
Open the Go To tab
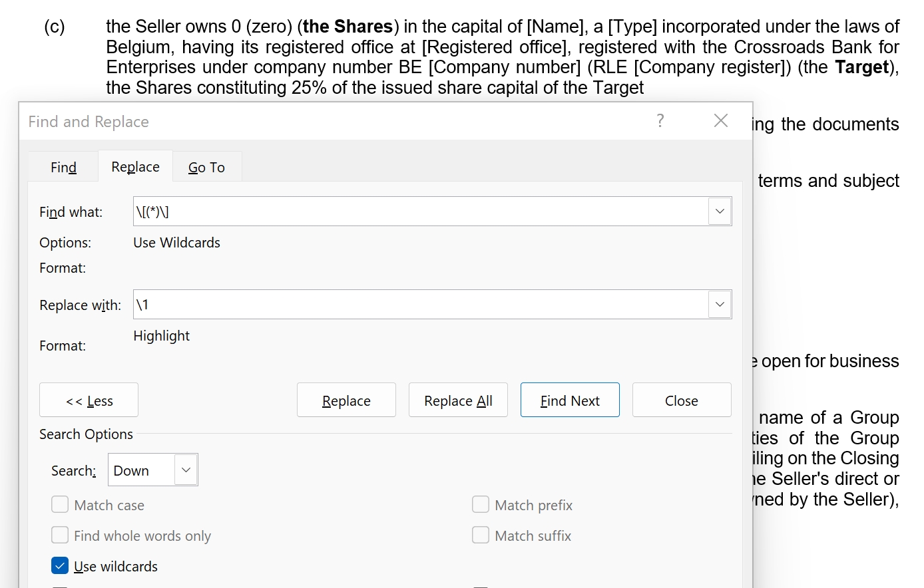(x=206, y=167)
